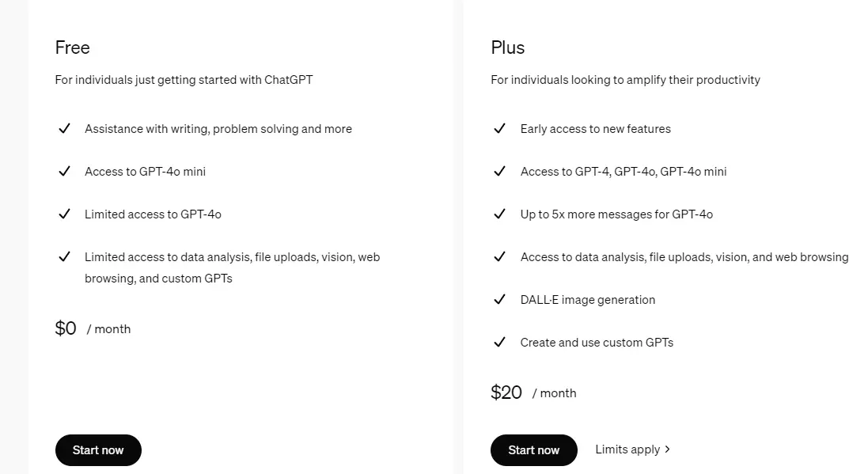Click the checkmark beside 'Access to GPT-4, GPT-4o'
Screen dimensions: 868x474
coord(500,171)
